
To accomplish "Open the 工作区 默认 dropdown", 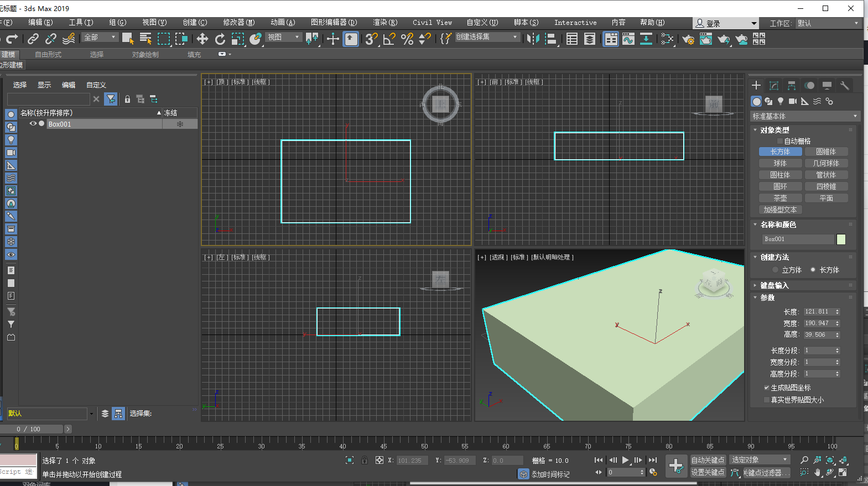I will tap(828, 23).
